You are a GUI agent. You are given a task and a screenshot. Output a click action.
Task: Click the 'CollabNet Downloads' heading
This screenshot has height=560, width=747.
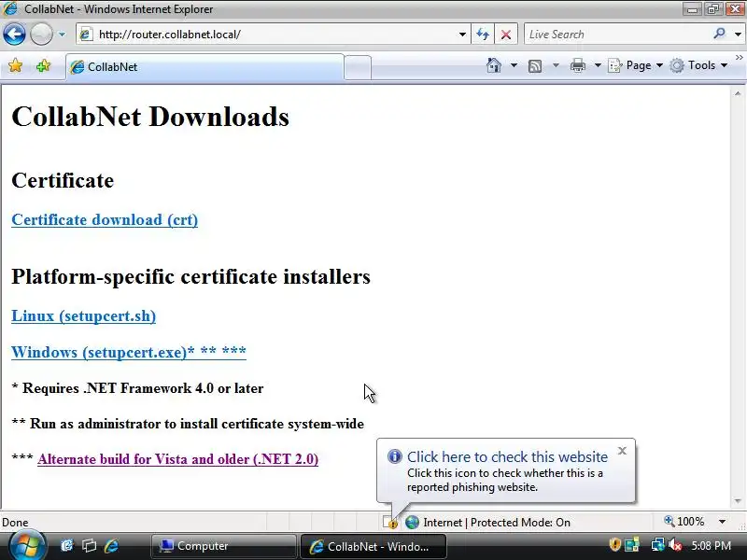coord(150,117)
